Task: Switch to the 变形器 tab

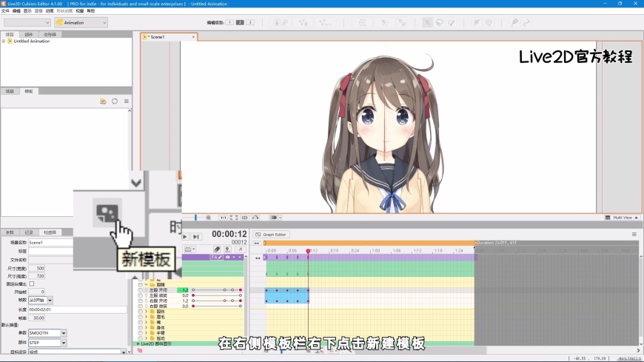Action: point(50,35)
